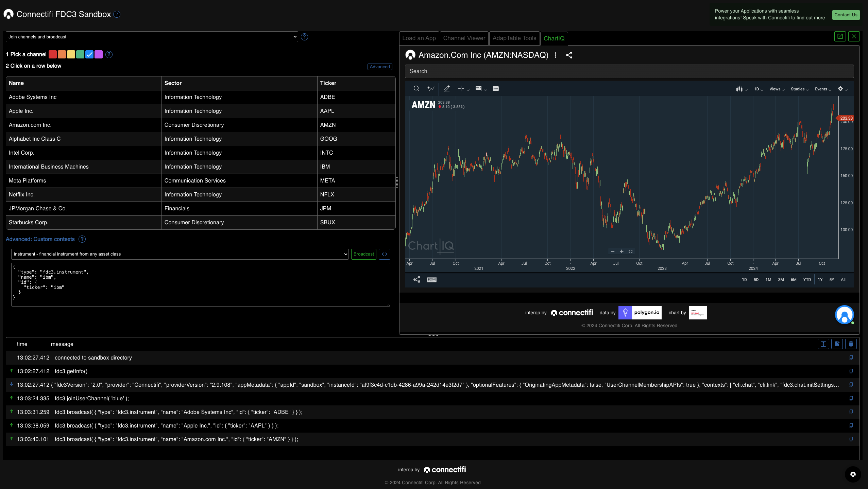Set chart range to All
Image resolution: width=868 pixels, height=489 pixels.
point(843,280)
